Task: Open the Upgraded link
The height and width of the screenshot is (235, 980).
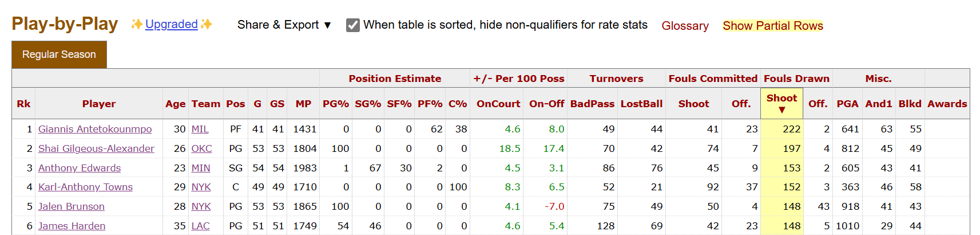Action: click(x=172, y=24)
